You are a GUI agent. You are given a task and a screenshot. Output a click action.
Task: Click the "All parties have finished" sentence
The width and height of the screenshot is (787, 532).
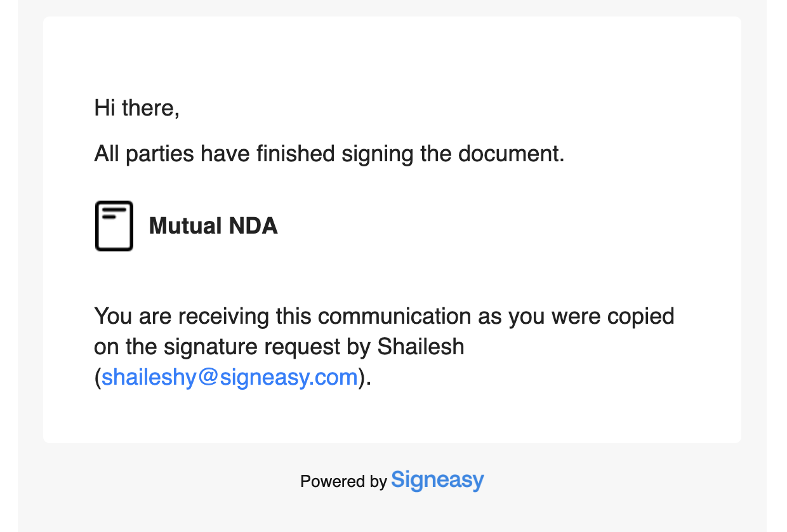[329, 154]
